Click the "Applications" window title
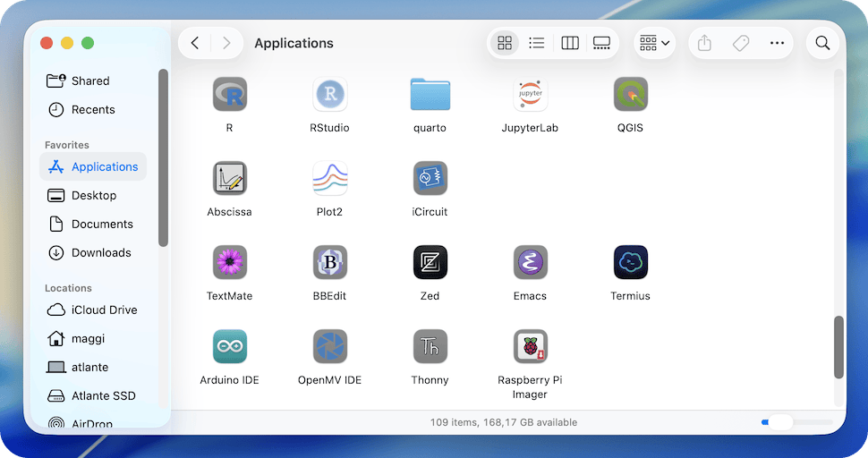This screenshot has width=868, height=458. tap(294, 43)
